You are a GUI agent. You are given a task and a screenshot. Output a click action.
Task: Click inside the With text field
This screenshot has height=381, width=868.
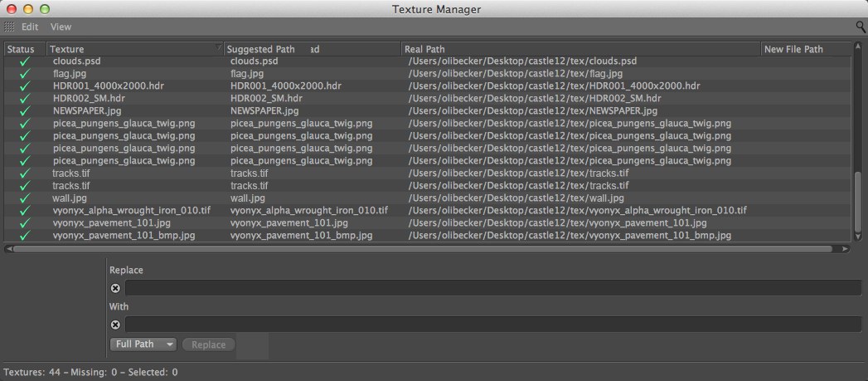492,325
